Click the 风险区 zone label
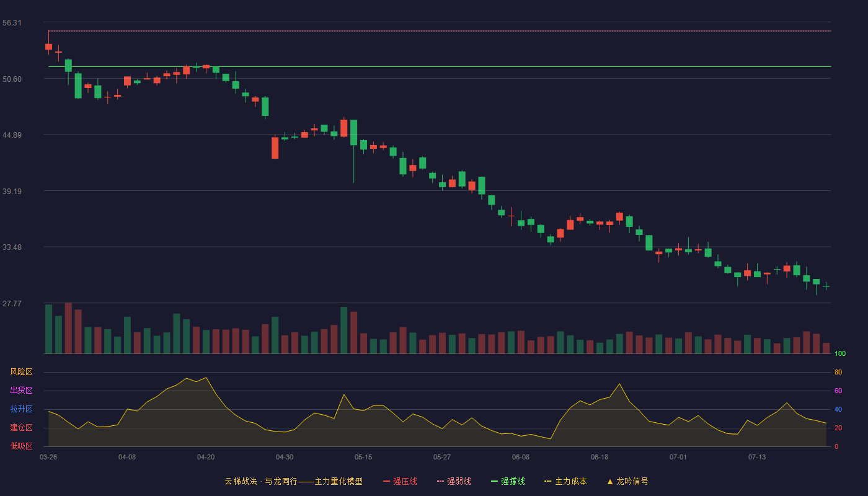Viewport: 868px width, 496px height. pos(21,372)
